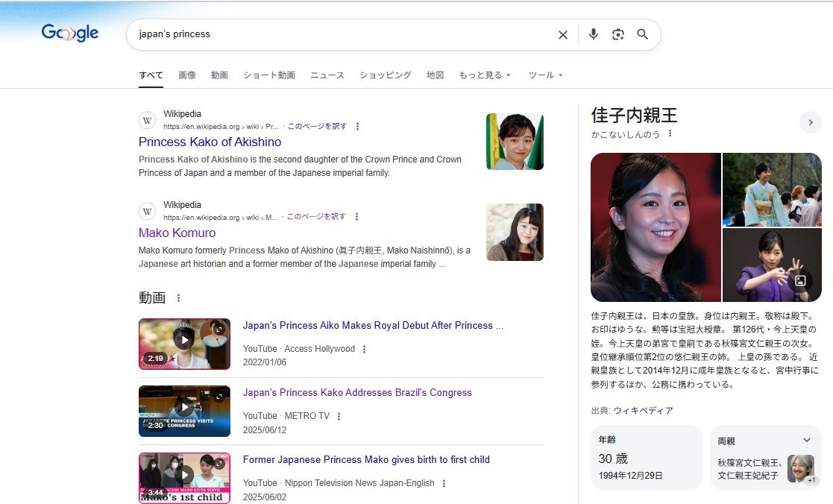Start voice search with the microphone icon
This screenshot has height=504, width=833.
tap(594, 34)
